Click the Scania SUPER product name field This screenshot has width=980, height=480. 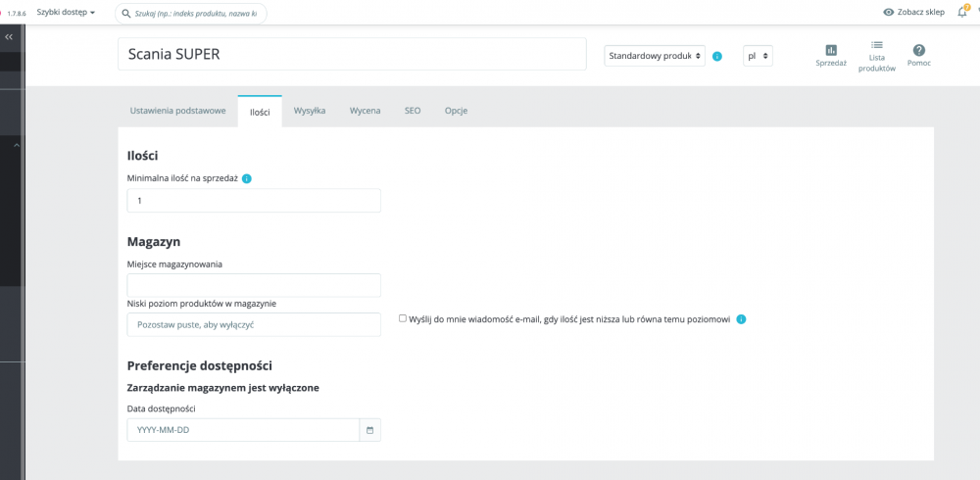pyautogui.click(x=353, y=54)
